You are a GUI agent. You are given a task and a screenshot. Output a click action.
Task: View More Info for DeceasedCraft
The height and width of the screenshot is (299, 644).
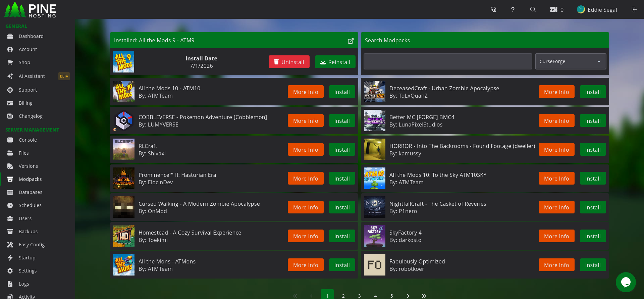tap(556, 92)
